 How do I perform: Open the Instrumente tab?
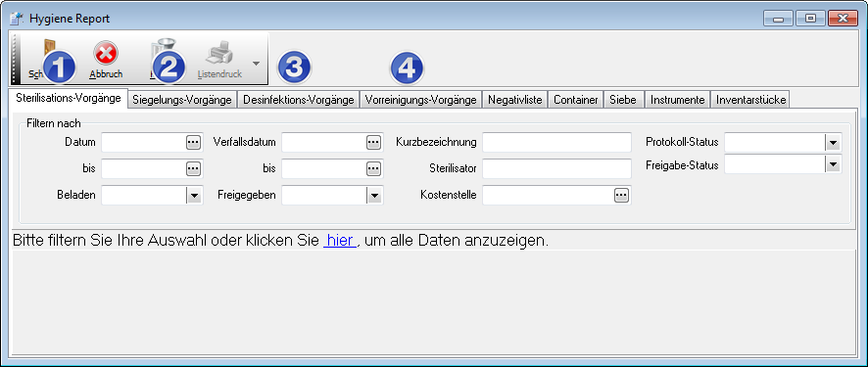(x=678, y=100)
